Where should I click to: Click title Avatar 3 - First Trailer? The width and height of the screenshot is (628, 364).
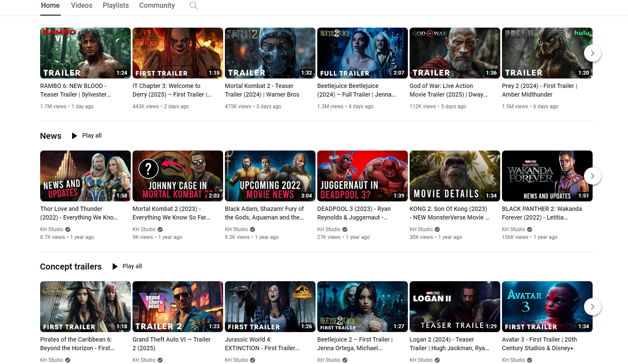click(540, 344)
